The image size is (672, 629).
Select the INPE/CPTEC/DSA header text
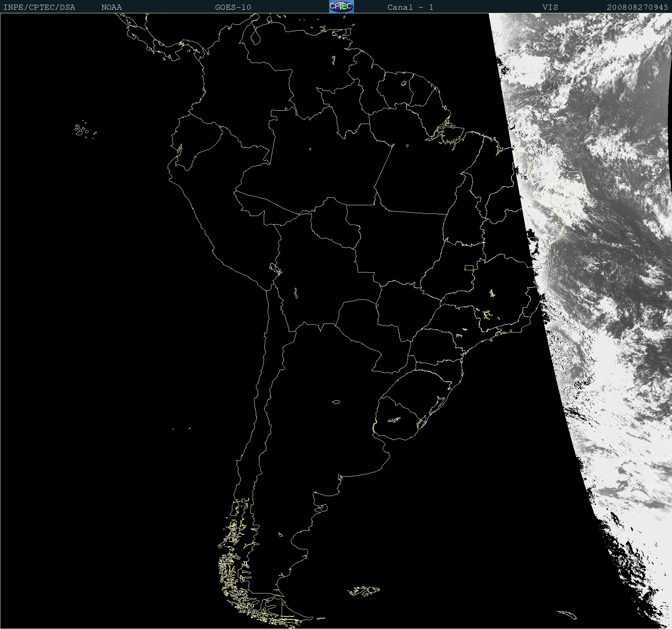coord(39,7)
